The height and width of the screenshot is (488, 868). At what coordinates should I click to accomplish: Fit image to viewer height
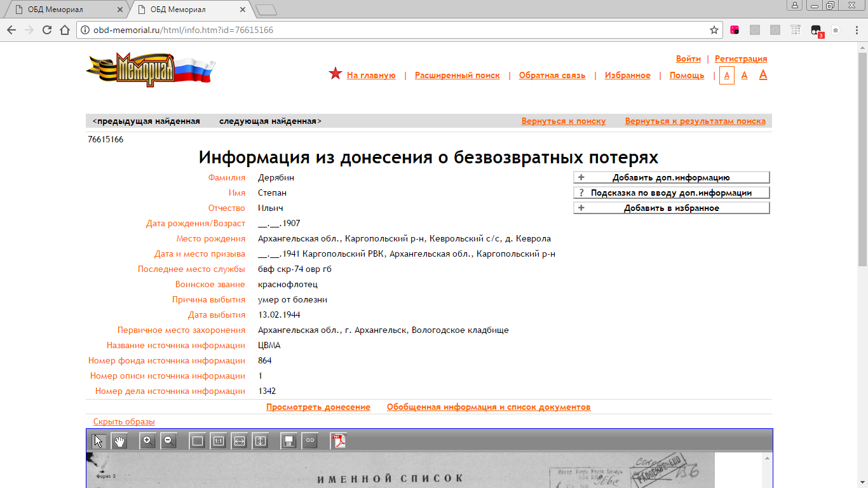[260, 441]
